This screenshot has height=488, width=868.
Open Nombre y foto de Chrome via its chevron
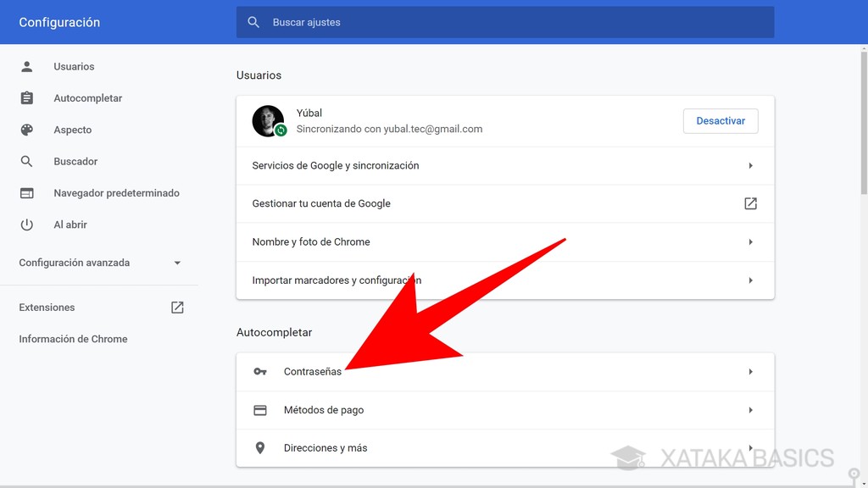[x=749, y=241]
